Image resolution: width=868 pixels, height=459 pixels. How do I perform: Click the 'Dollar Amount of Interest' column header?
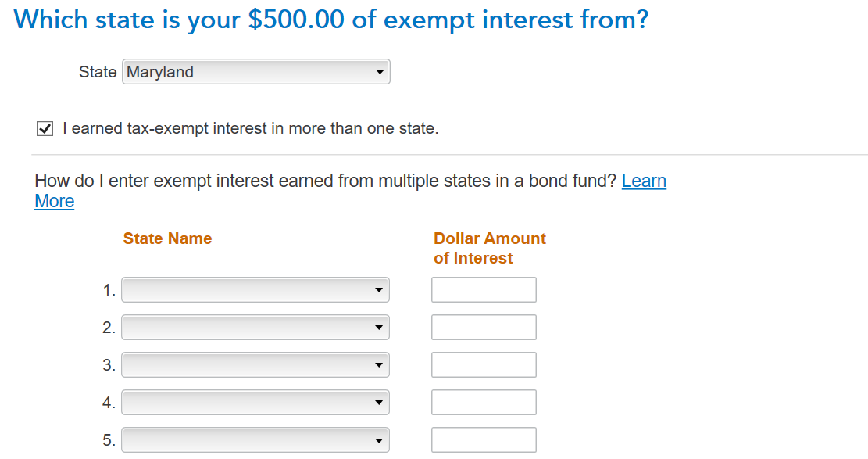point(489,248)
